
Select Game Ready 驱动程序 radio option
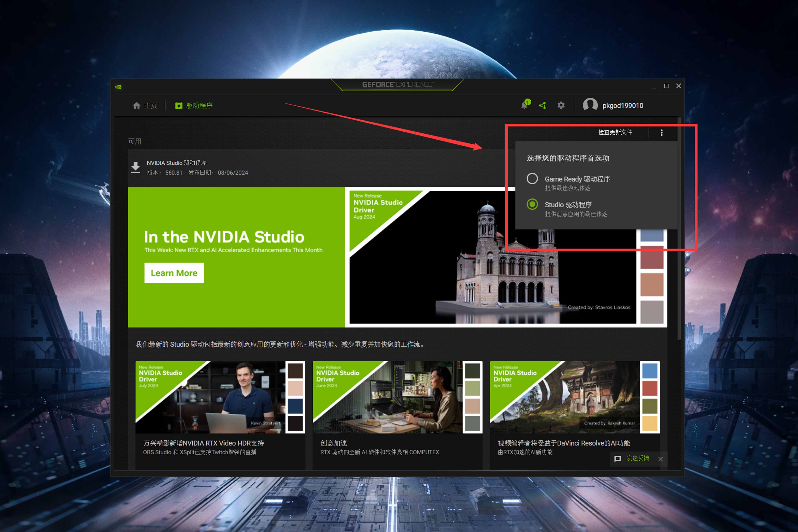click(x=532, y=178)
